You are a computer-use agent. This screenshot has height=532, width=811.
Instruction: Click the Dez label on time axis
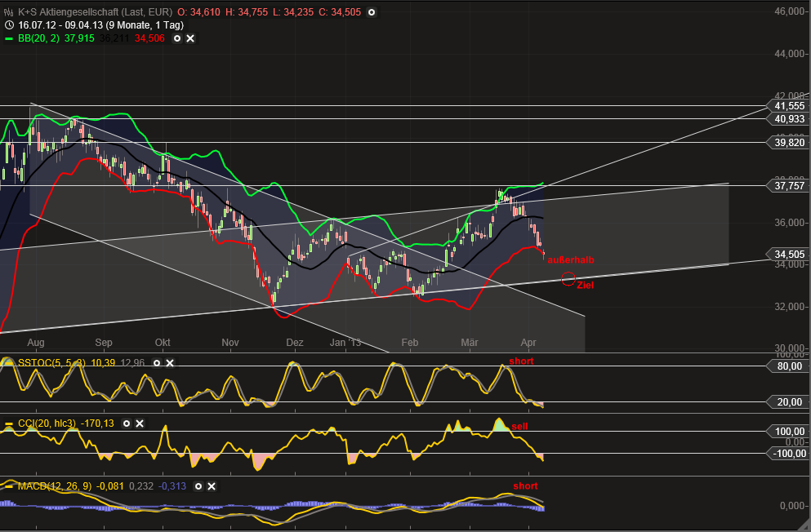coord(294,343)
